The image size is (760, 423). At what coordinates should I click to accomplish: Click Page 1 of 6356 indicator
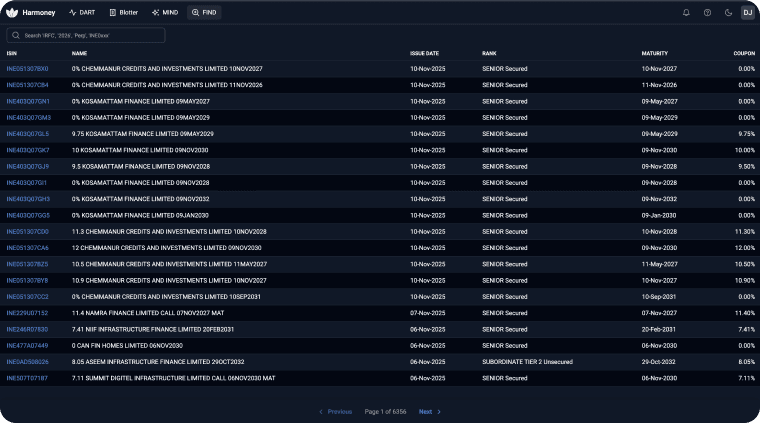385,412
